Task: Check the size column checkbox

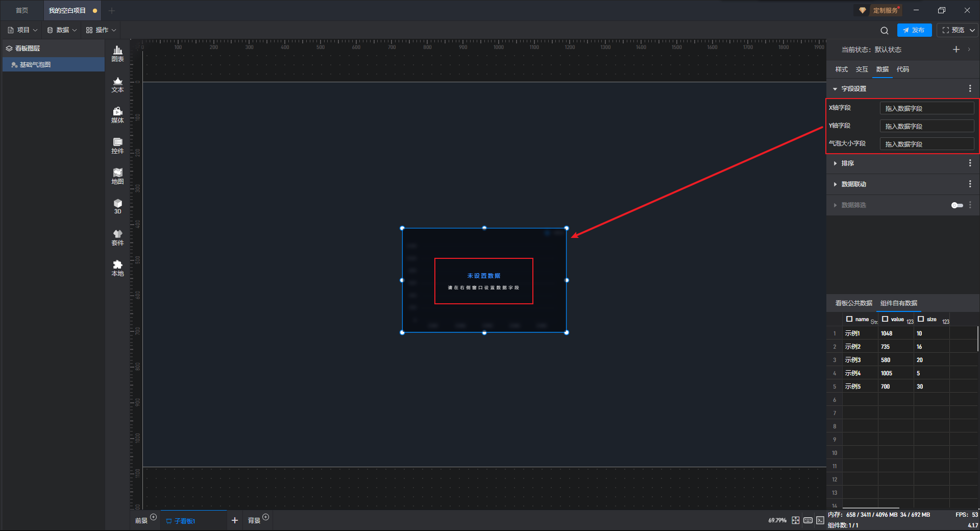Action: tap(921, 319)
